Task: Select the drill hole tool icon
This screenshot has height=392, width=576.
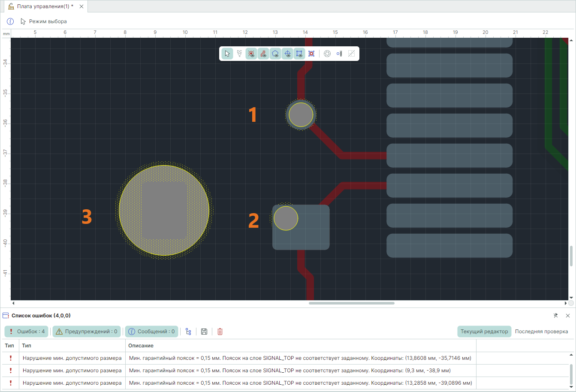Action: point(339,54)
